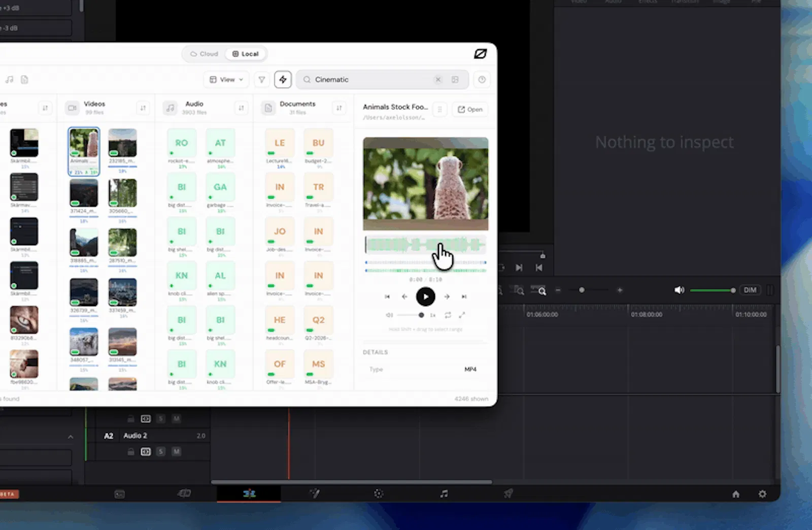Click the drag handle dots beside file title
This screenshot has width=812, height=530.
440,109
